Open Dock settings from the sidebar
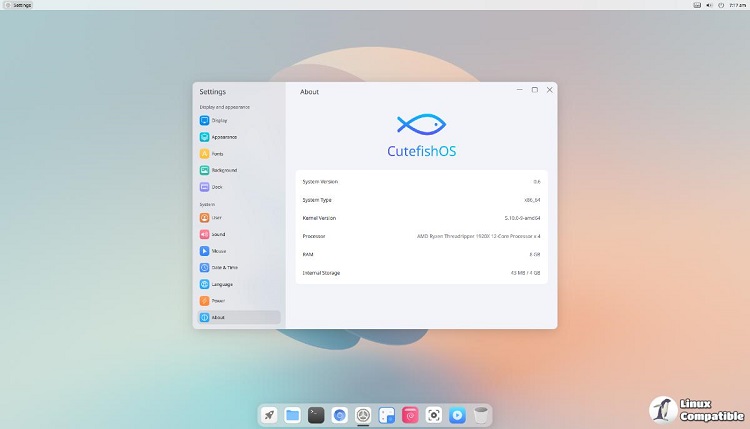Screen dimensions: 750x429 pyautogui.click(x=217, y=187)
